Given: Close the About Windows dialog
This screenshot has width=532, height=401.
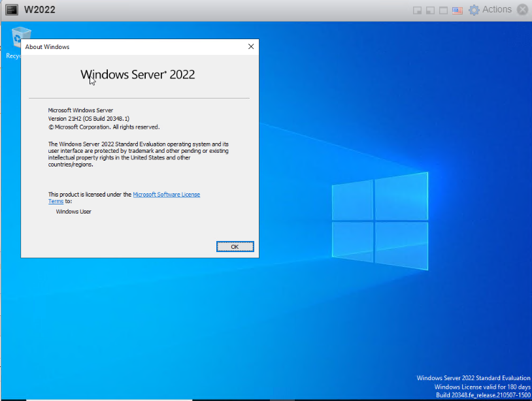Looking at the screenshot, I should pos(250,46).
